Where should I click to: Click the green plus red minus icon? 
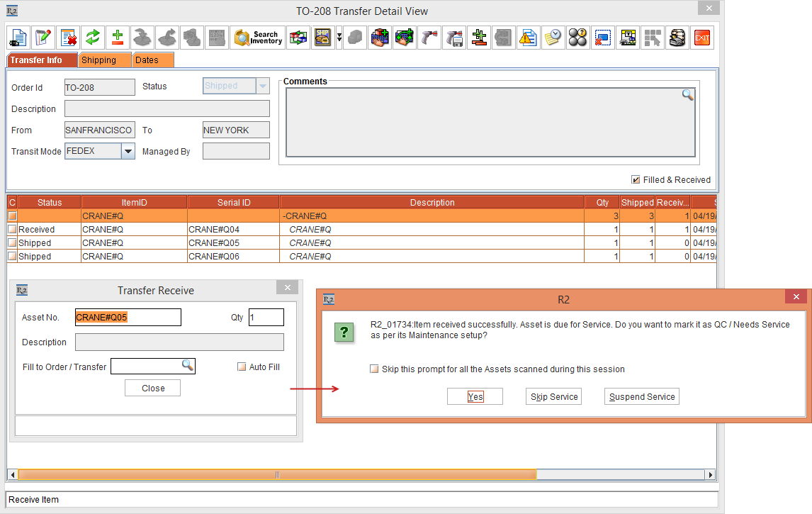click(x=116, y=38)
